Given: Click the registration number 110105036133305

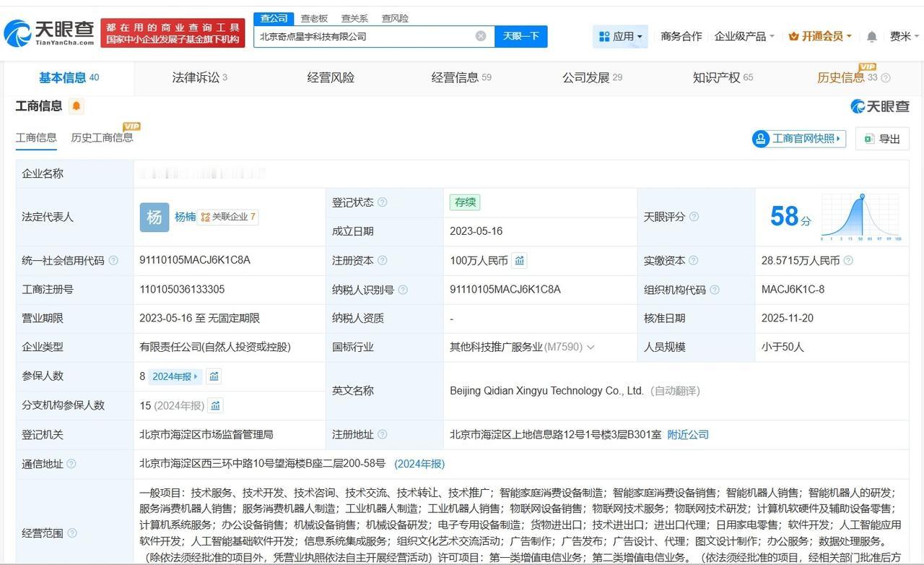Looking at the screenshot, I should [x=182, y=290].
